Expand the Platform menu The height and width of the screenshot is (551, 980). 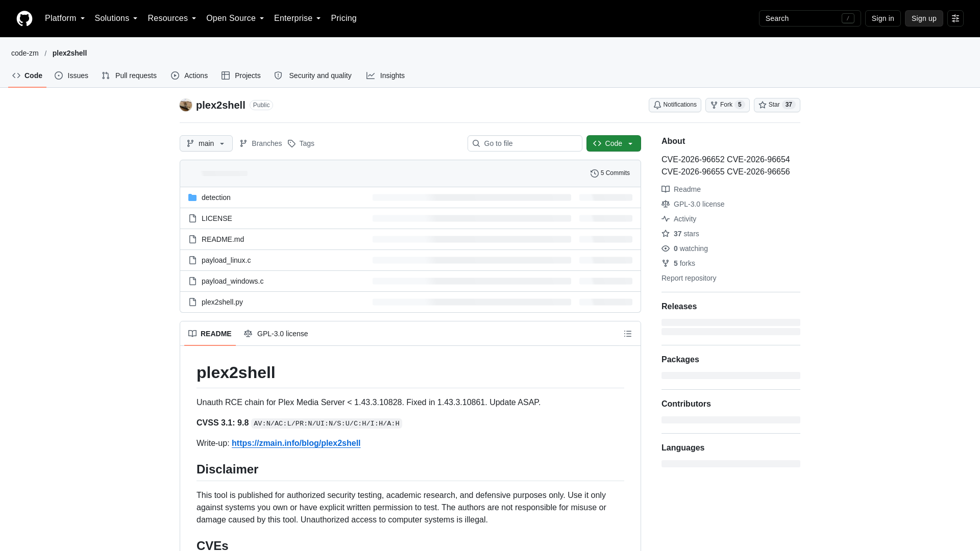coord(65,18)
